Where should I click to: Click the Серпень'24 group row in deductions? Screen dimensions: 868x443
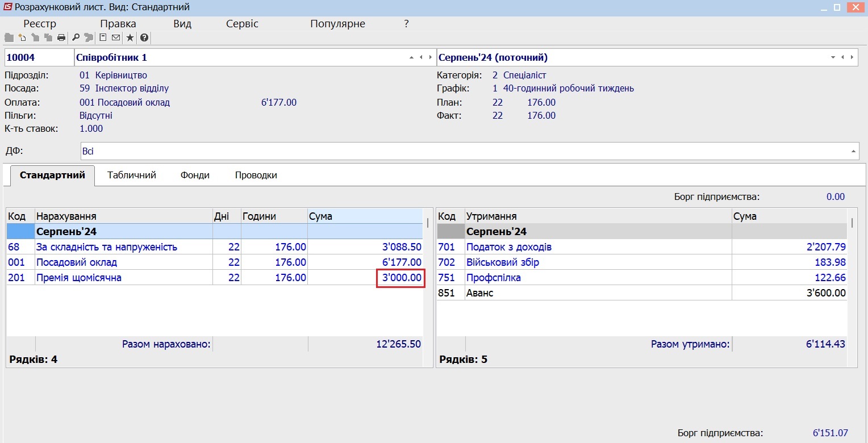tap(642, 232)
